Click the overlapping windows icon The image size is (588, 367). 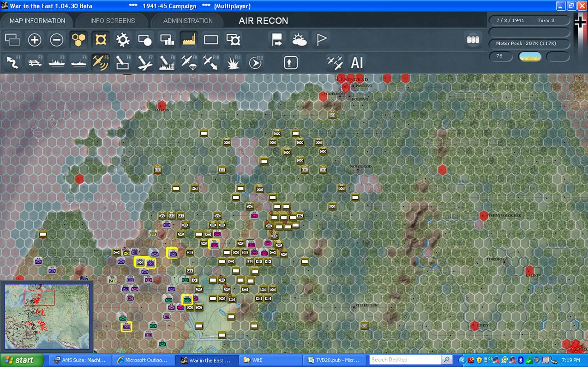tap(12, 40)
